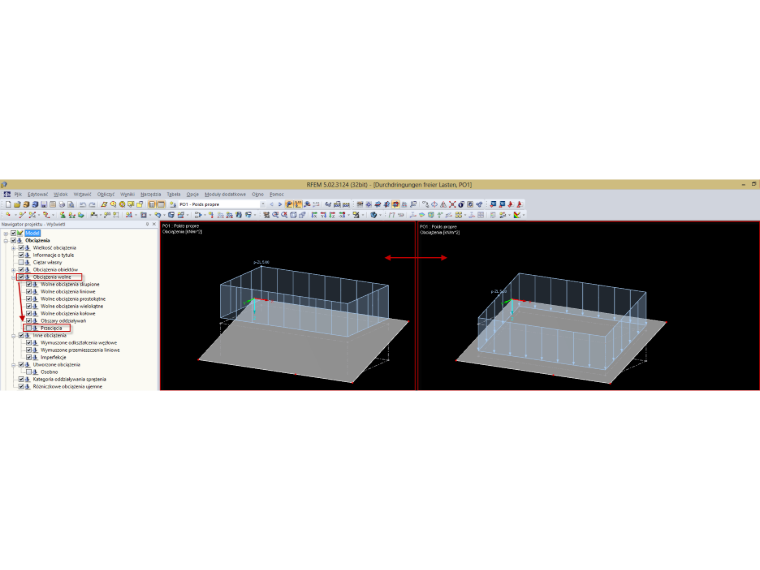Viewport: 760px width, 570px height.
Task: Select Obszary oddziaływań tree item
Action: [63, 321]
